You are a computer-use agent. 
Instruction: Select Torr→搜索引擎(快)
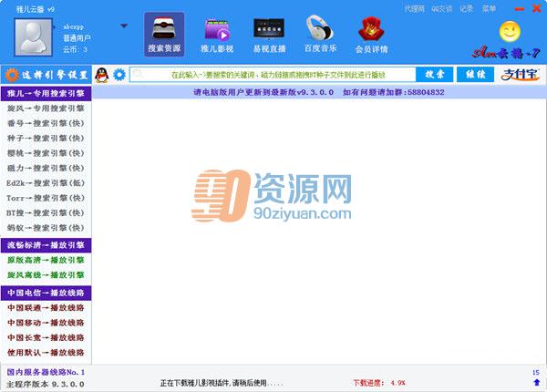click(x=46, y=198)
